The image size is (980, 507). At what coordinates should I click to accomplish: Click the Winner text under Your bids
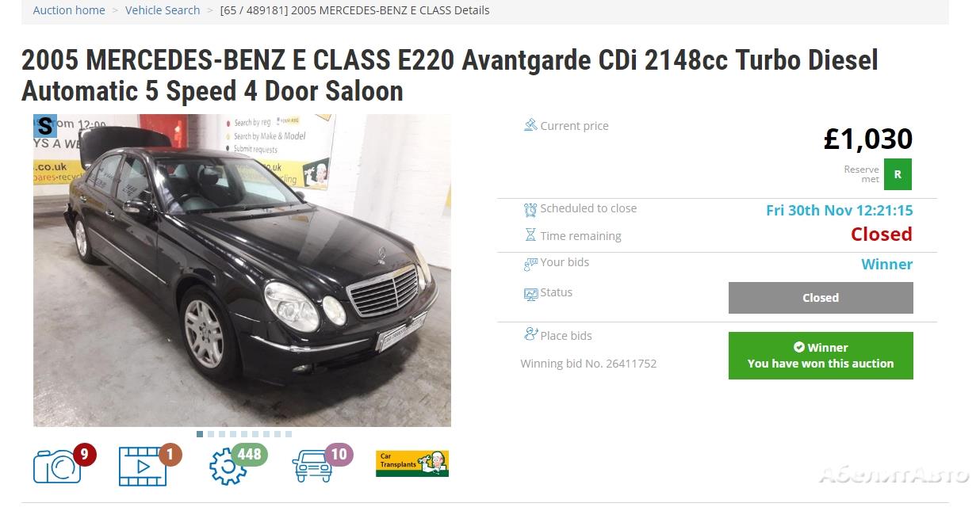tap(886, 265)
